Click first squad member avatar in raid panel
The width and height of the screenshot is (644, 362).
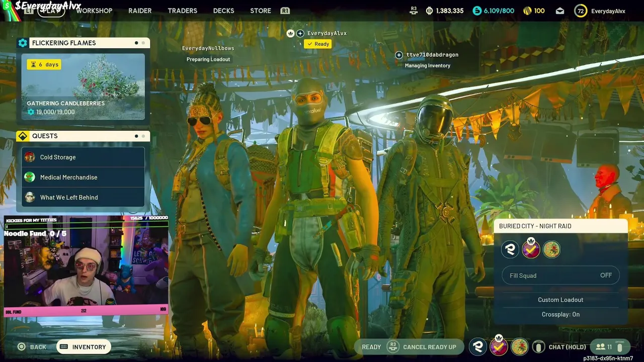click(x=510, y=249)
